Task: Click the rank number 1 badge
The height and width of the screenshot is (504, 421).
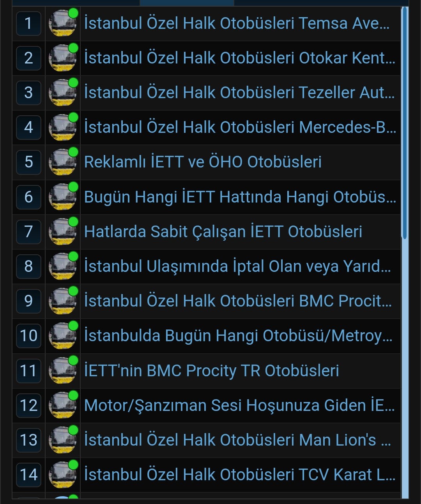Action: [x=28, y=23]
